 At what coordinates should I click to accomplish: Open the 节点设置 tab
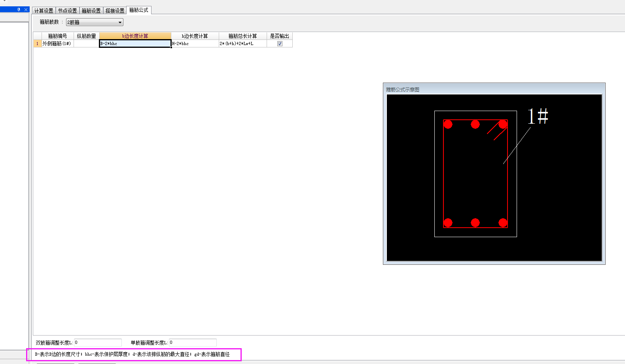[x=67, y=11]
